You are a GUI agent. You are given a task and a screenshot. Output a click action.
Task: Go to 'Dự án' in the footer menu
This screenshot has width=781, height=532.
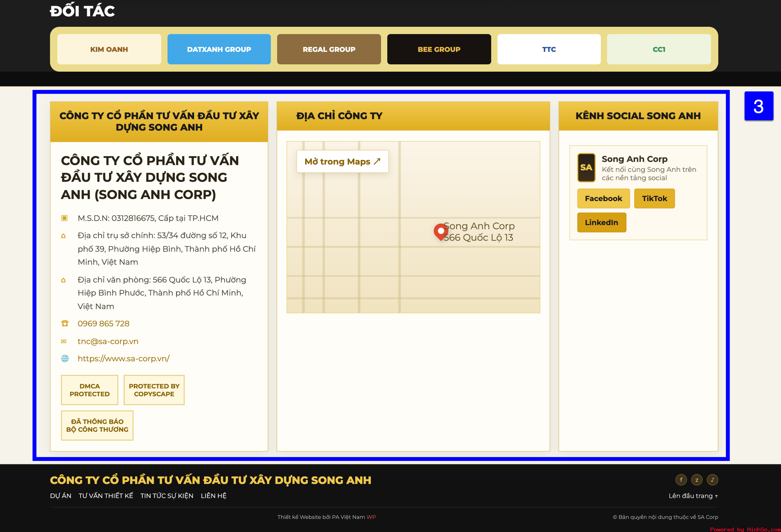(x=60, y=496)
